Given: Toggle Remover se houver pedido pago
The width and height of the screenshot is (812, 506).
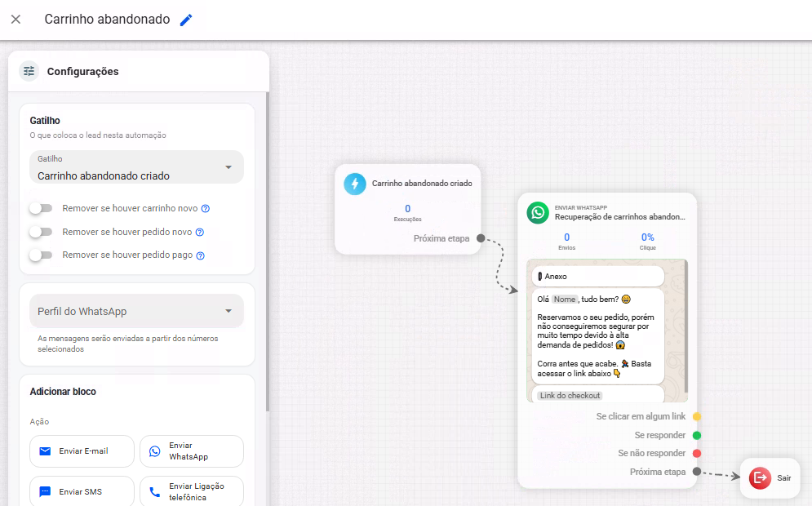Looking at the screenshot, I should tap(41, 255).
